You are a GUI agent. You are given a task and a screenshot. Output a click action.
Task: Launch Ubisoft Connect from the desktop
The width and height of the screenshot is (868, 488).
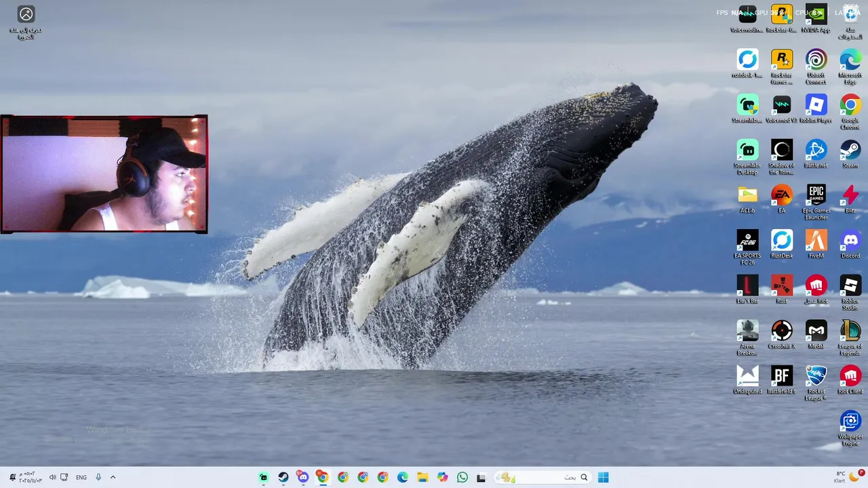click(x=816, y=66)
